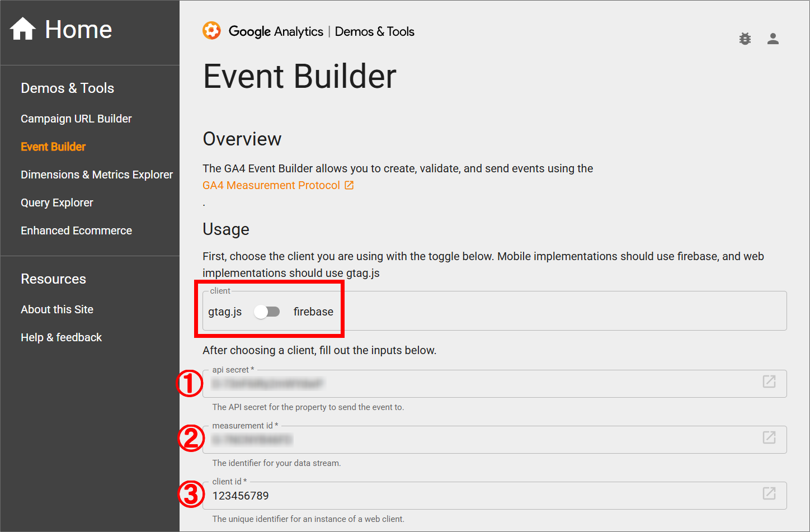Viewport: 810px width, 532px height.
Task: Navigate to Enhanced Ecommerce
Action: click(x=76, y=230)
